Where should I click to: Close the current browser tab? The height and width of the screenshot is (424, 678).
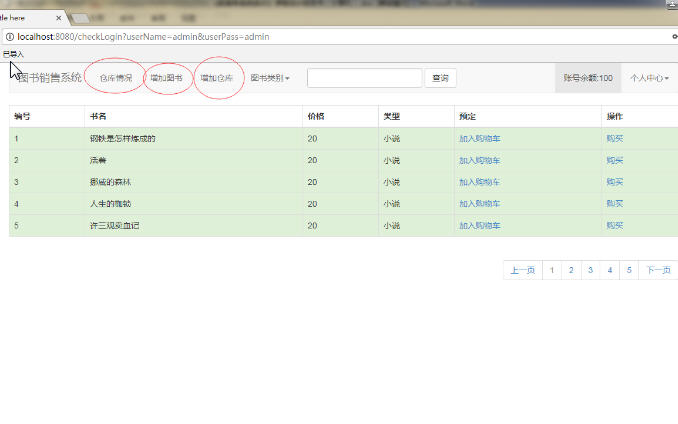pyautogui.click(x=58, y=18)
